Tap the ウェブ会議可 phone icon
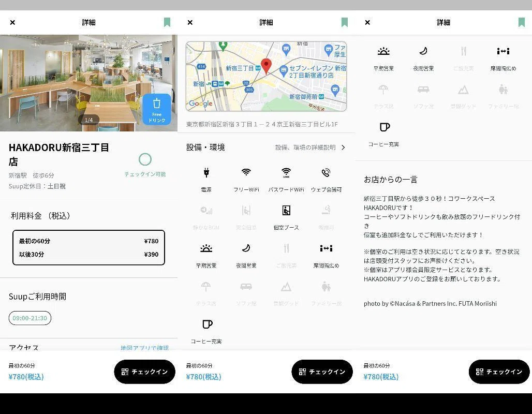 pyautogui.click(x=326, y=172)
